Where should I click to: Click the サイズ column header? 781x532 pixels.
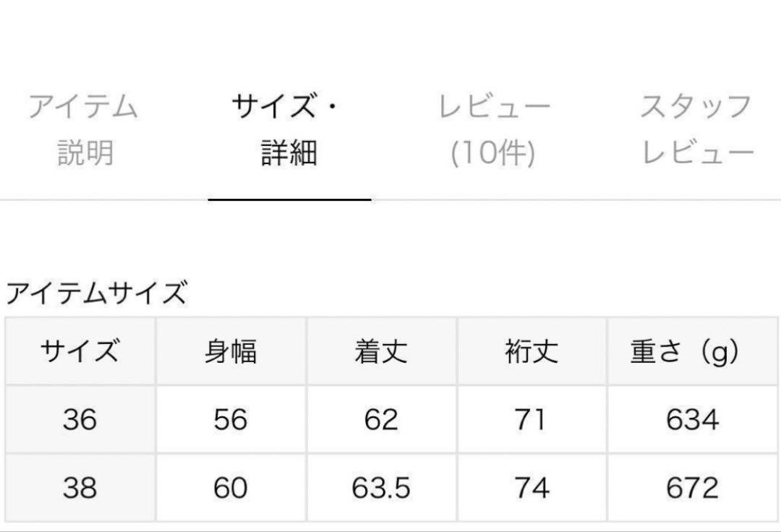[80, 351]
